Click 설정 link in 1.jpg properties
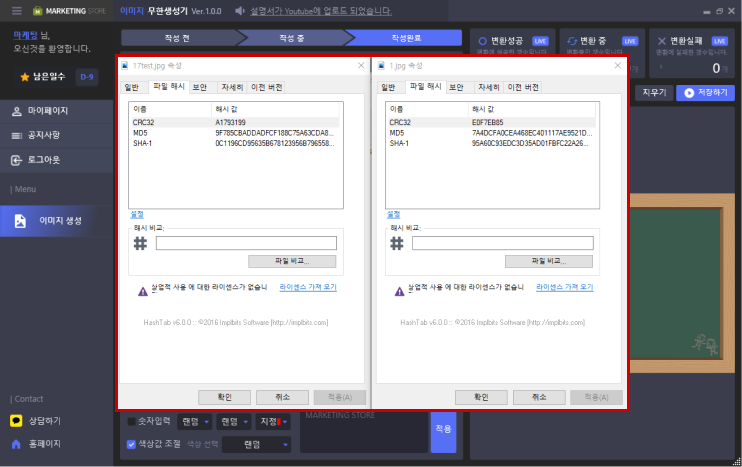Image resolution: width=742 pixels, height=467 pixels. click(392, 214)
